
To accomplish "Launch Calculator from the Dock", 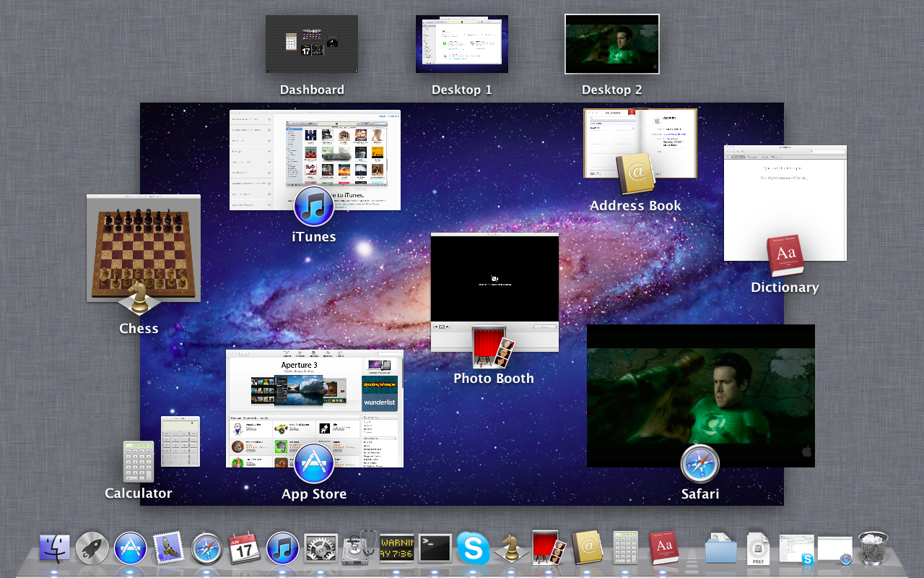I will [x=624, y=548].
